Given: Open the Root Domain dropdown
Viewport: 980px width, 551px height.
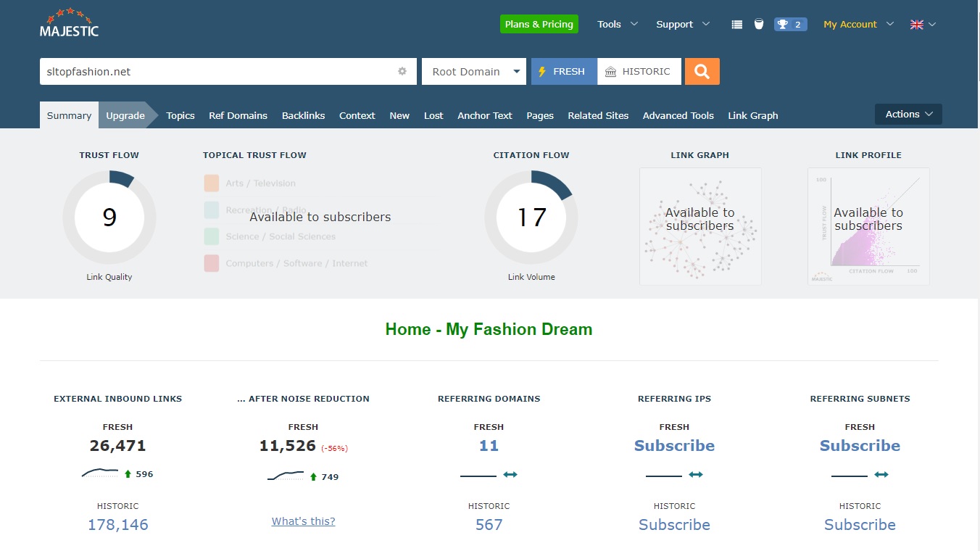Looking at the screenshot, I should click(x=474, y=71).
